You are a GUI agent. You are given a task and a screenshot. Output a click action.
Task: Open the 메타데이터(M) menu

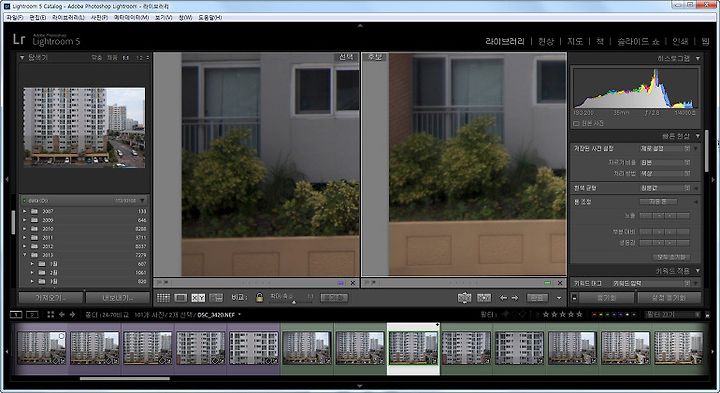tap(131, 17)
